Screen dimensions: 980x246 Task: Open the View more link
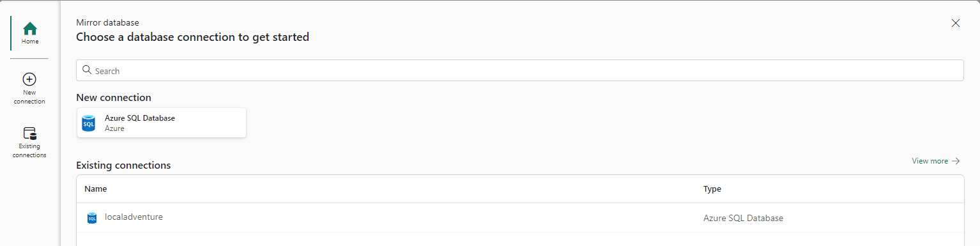[936, 161]
